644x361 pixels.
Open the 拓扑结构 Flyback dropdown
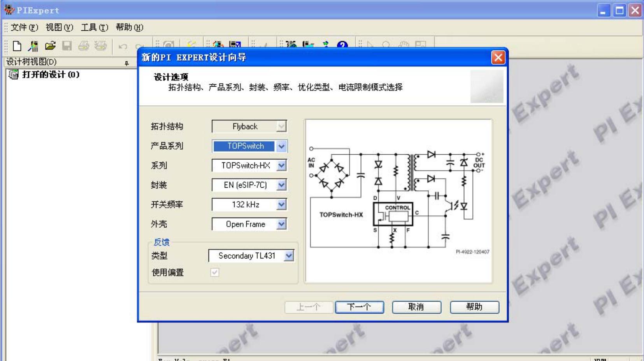281,126
